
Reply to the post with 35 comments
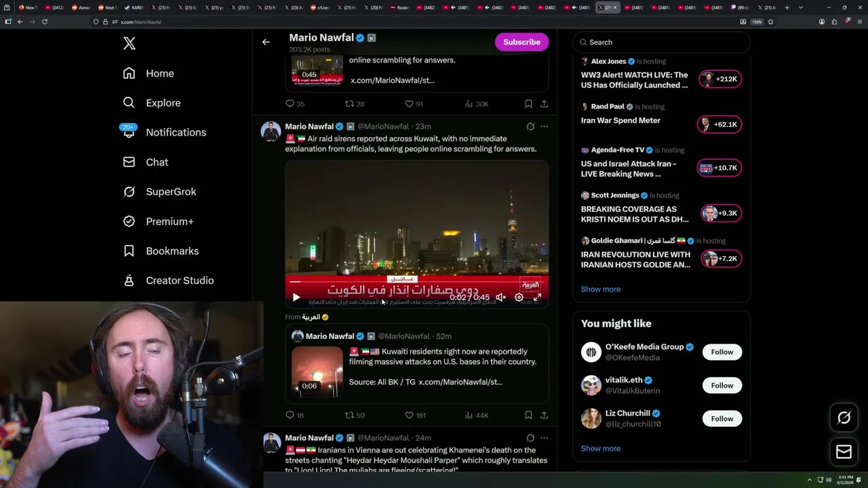pos(295,104)
